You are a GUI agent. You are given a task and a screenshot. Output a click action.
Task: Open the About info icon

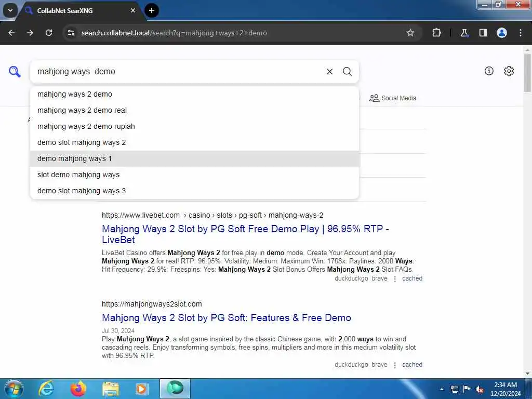pos(489,71)
